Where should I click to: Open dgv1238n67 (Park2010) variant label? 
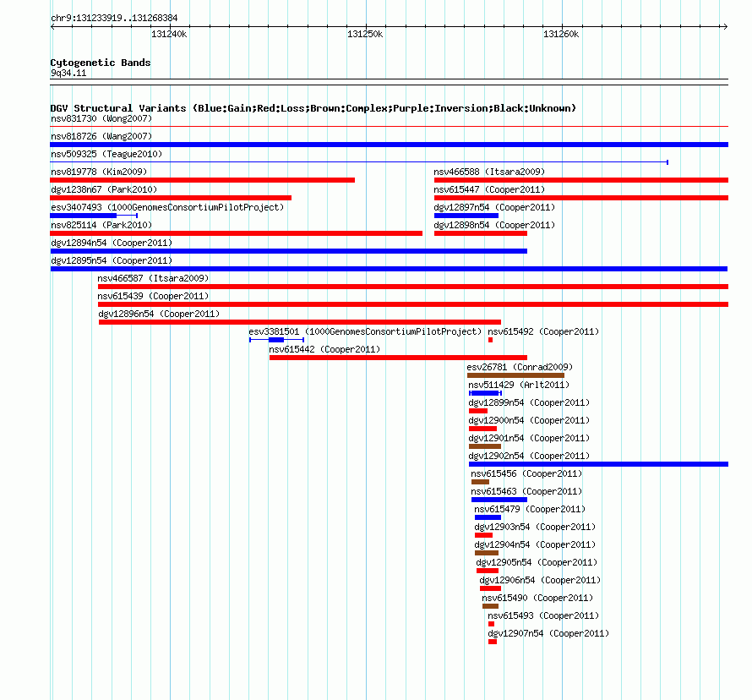pos(104,189)
